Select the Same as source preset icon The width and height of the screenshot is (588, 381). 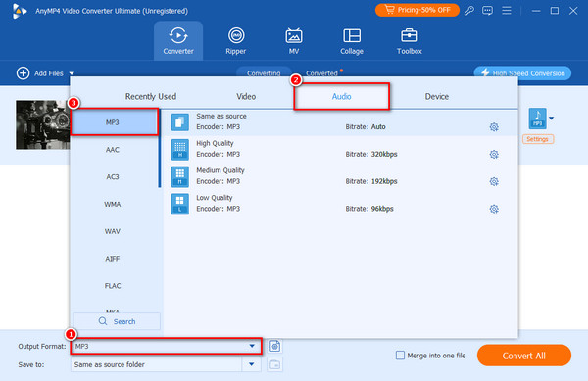tap(180, 122)
